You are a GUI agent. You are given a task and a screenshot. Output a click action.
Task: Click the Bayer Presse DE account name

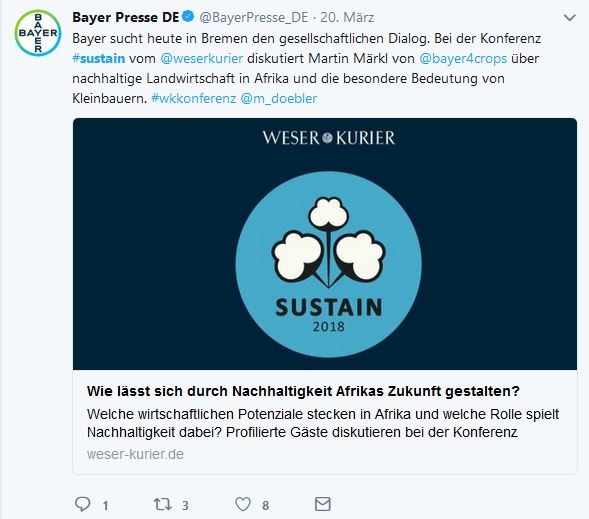coord(126,17)
